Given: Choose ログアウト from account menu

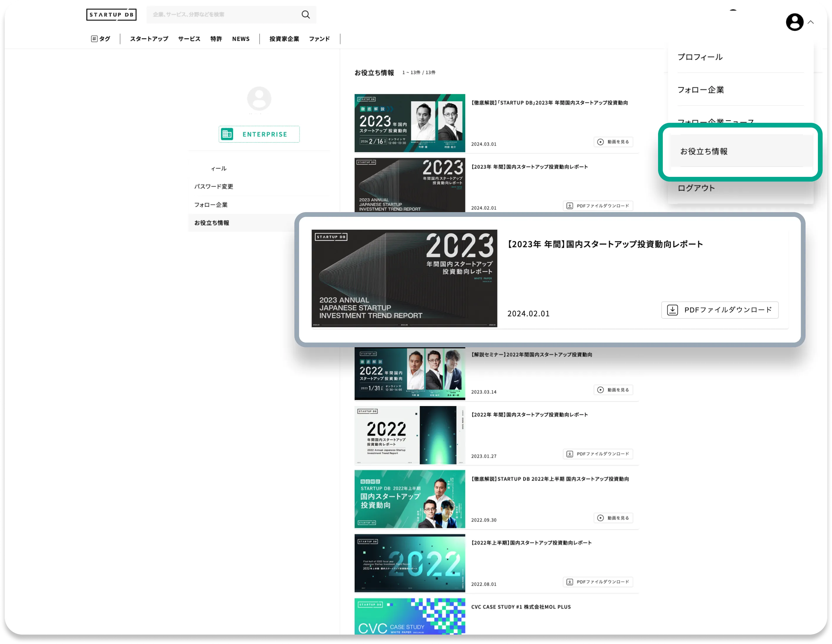Looking at the screenshot, I should (696, 188).
